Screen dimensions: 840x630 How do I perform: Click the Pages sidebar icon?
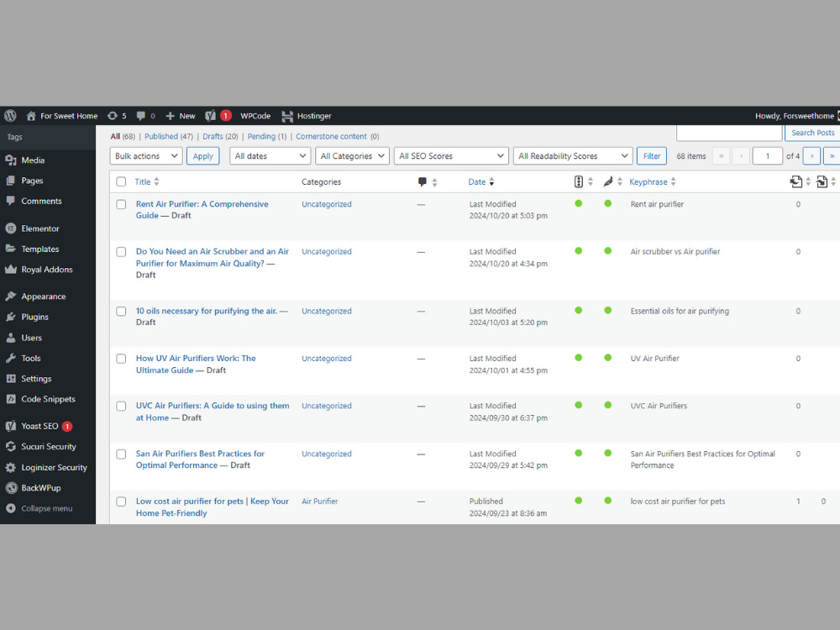(11, 181)
